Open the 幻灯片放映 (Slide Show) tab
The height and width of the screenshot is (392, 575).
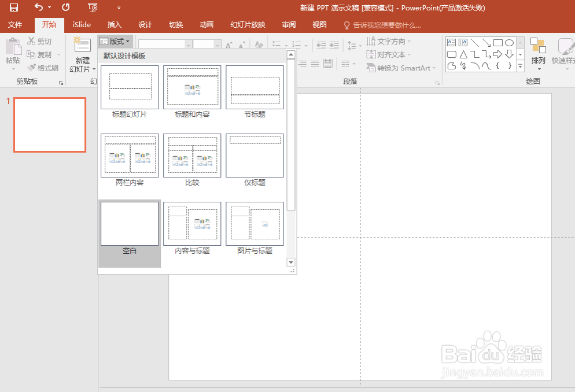[248, 24]
